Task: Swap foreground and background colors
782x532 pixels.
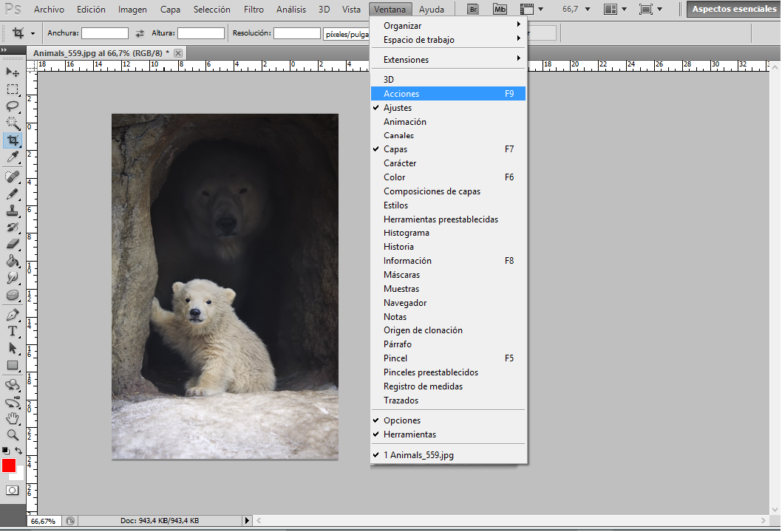Action: (x=18, y=451)
